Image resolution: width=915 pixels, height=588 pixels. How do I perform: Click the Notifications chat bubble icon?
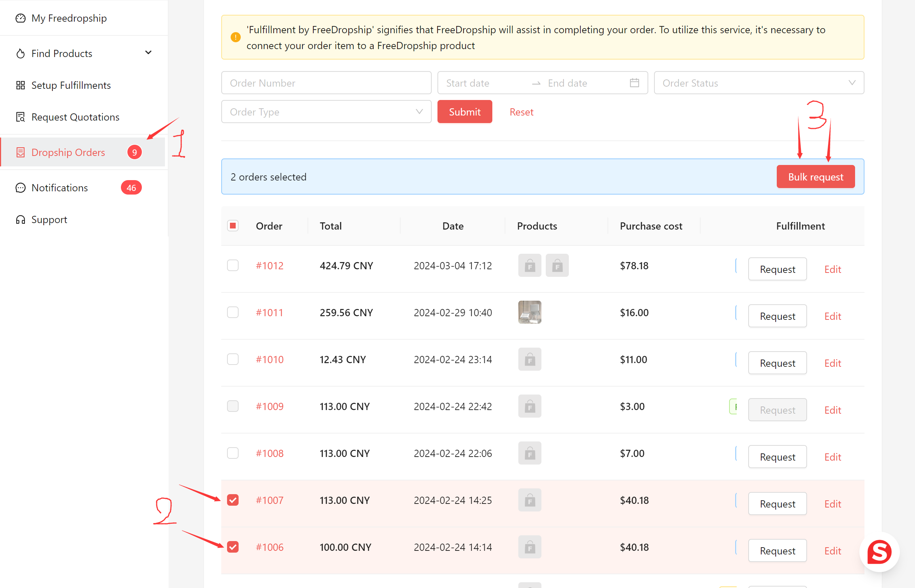click(21, 188)
